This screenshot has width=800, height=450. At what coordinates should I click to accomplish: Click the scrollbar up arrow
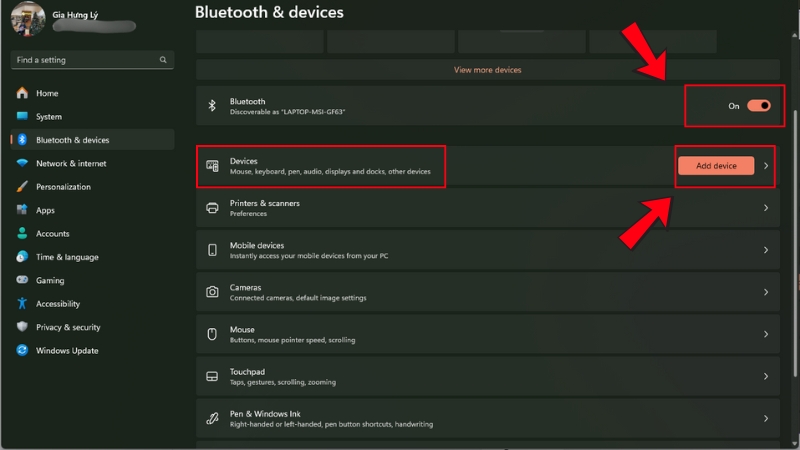point(795,35)
